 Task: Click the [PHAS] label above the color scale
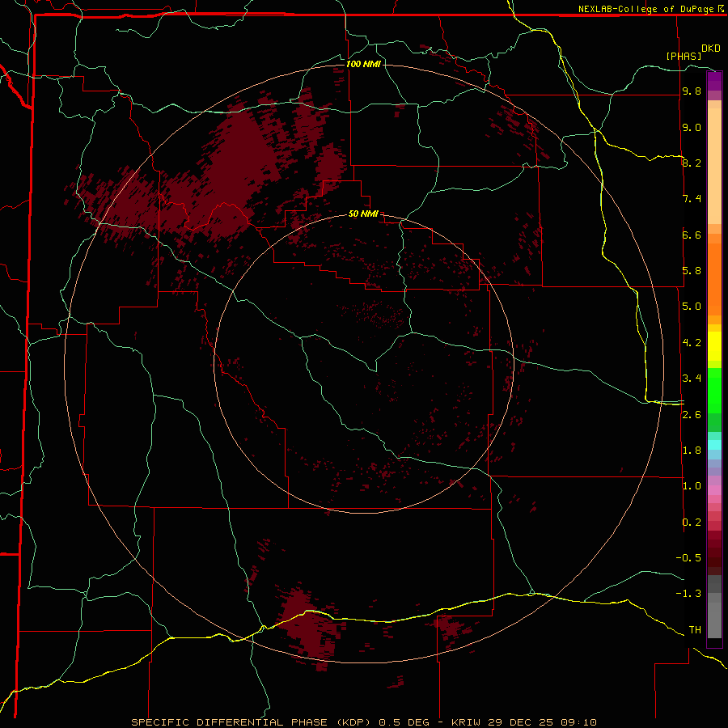[684, 56]
